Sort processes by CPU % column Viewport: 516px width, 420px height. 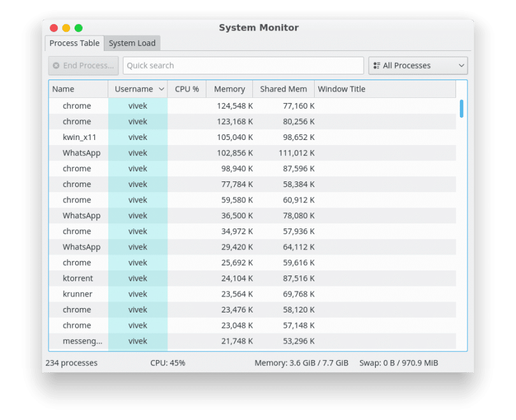[x=187, y=89]
